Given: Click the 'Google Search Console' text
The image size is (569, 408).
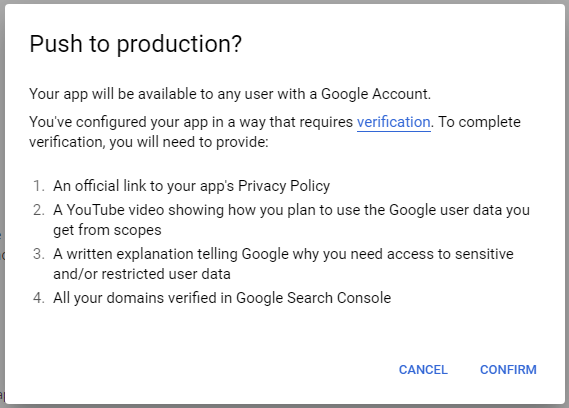Looking at the screenshot, I should pos(314,298).
